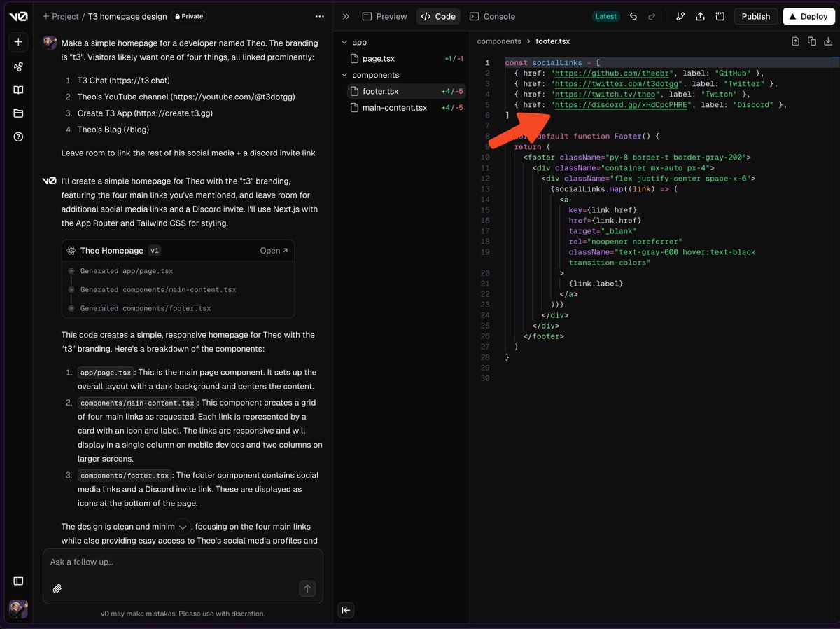Focus the Ask a follow up input
This screenshot has width=840, height=629.
tap(183, 562)
